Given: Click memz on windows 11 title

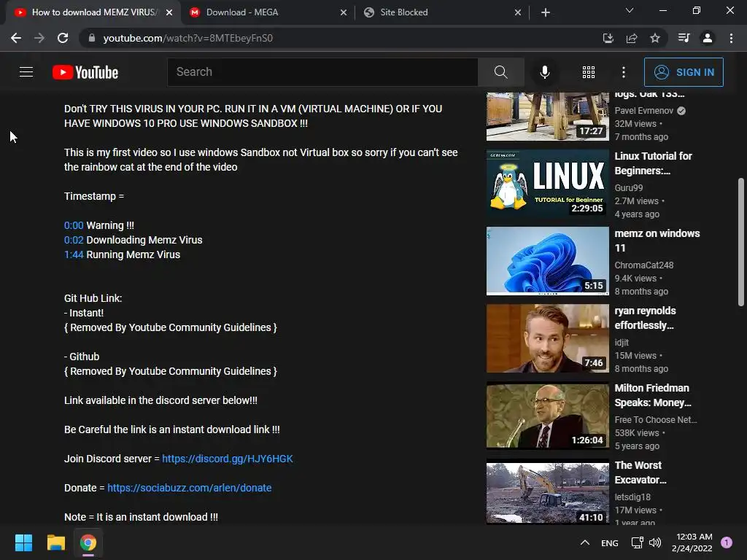Looking at the screenshot, I should (x=657, y=241).
